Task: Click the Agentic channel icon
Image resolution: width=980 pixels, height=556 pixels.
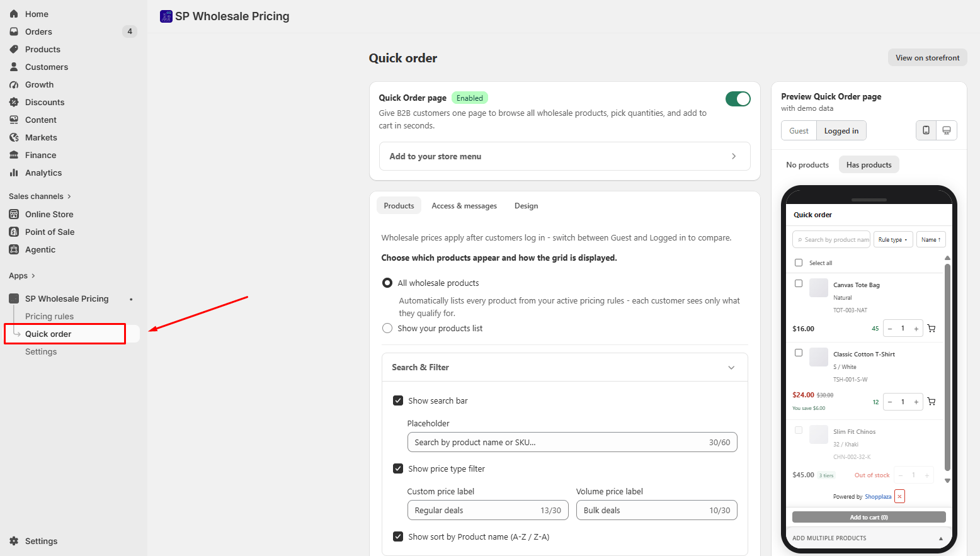Action: pyautogui.click(x=14, y=249)
